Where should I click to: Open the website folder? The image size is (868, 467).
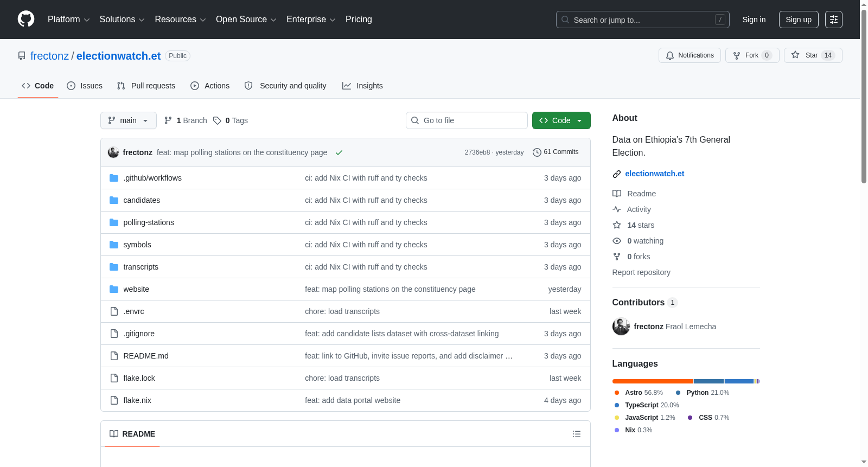click(x=136, y=289)
